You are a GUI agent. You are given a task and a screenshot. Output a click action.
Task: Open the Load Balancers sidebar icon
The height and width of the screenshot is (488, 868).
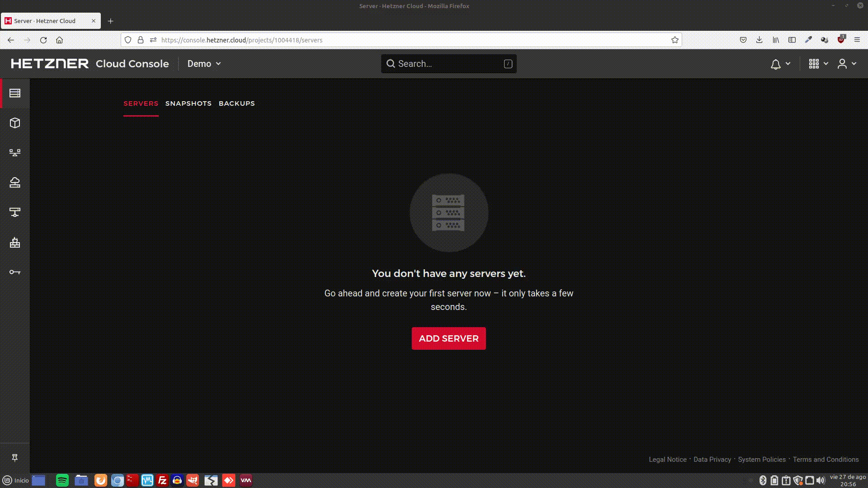15,212
